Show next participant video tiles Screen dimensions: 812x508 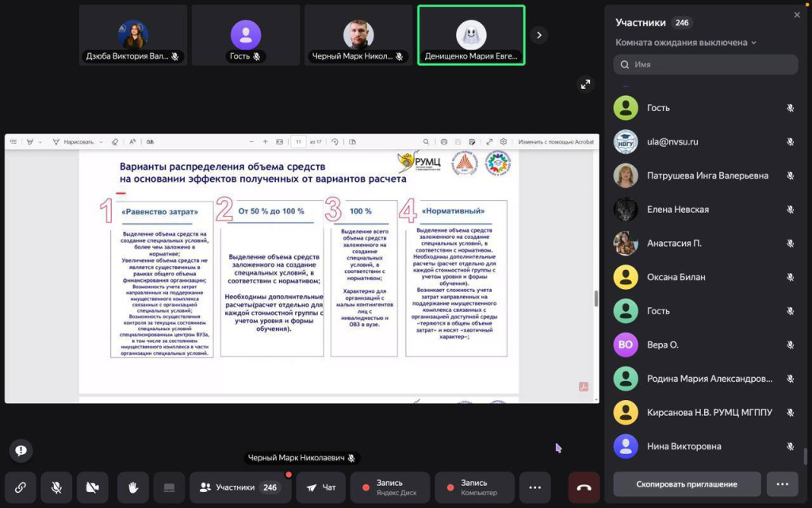[539, 35]
